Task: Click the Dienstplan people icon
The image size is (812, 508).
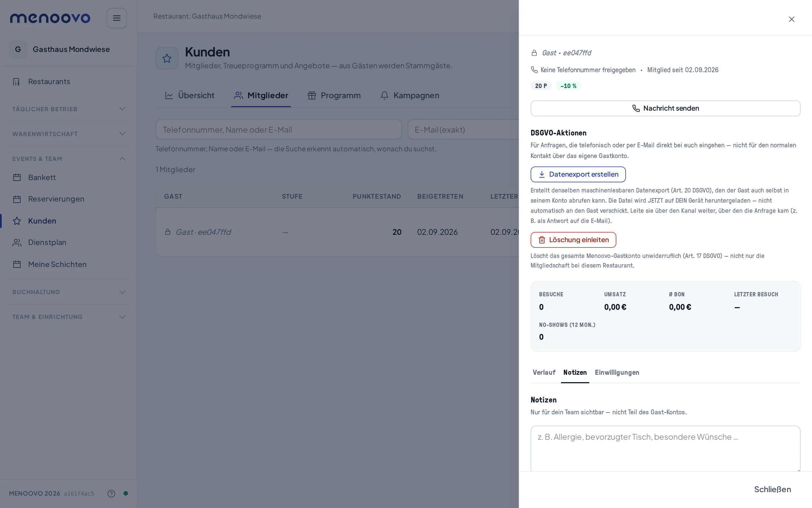Action: click(17, 243)
